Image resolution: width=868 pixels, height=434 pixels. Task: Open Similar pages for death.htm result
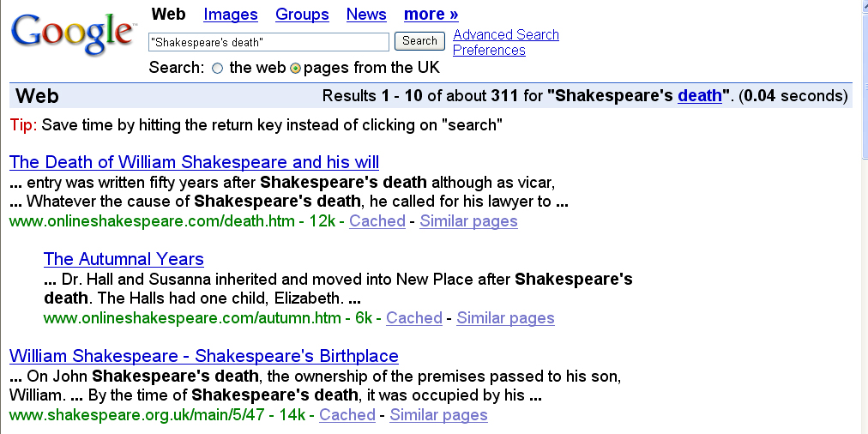point(468,221)
